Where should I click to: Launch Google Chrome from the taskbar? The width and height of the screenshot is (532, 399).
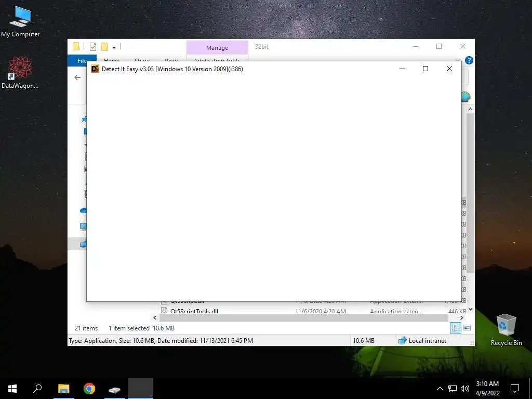[89, 389]
